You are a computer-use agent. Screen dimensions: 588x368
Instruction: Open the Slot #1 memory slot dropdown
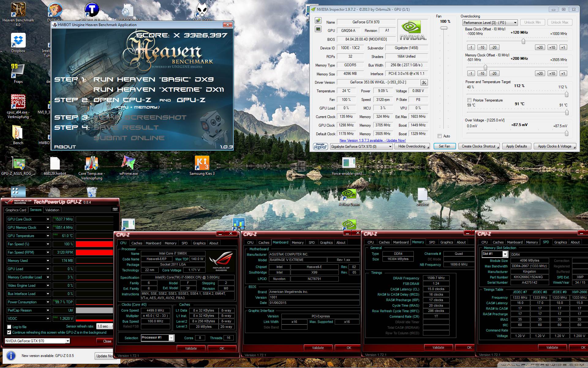click(x=495, y=254)
